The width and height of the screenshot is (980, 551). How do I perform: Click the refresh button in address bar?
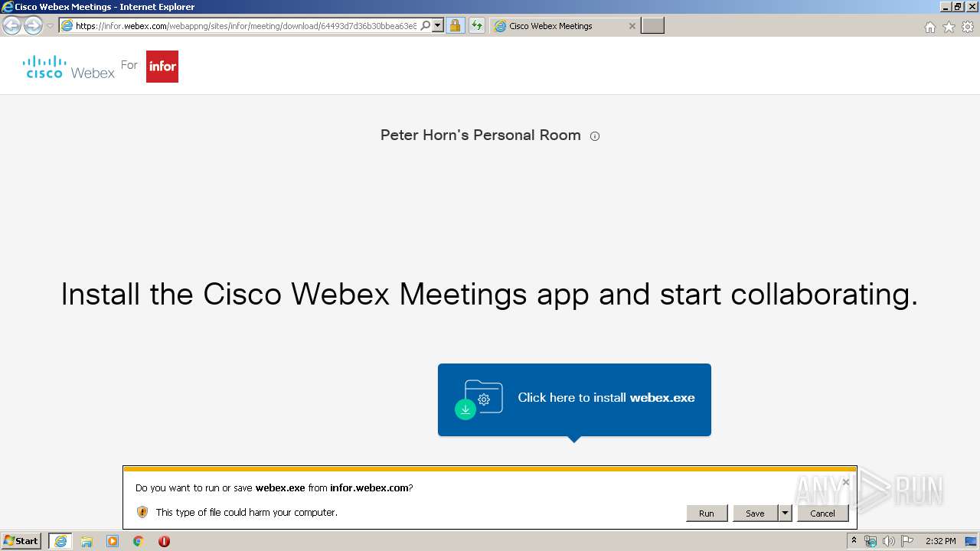[477, 26]
